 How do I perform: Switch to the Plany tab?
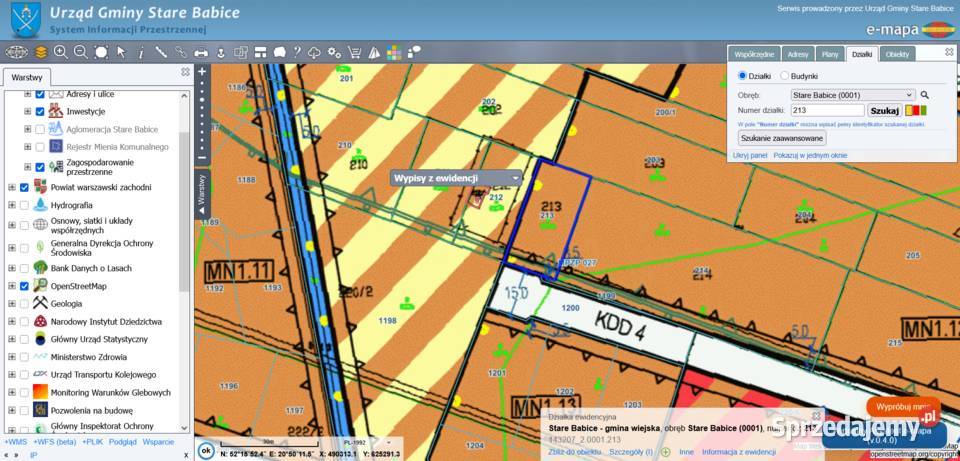(830, 54)
